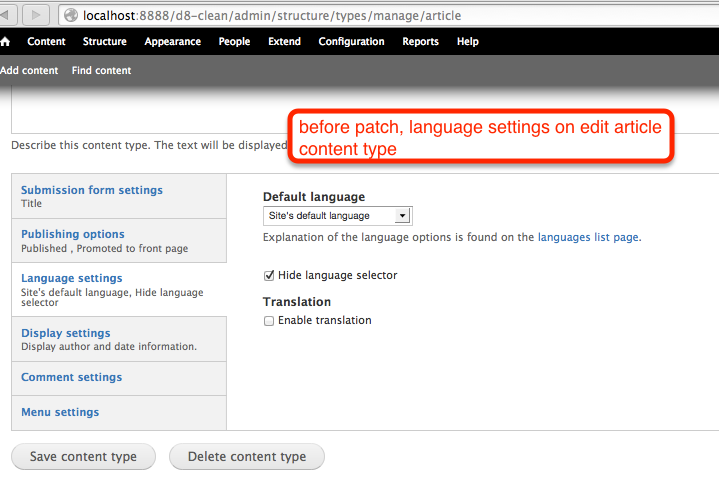Click the Default language heading
The width and height of the screenshot is (719, 482).
point(314,197)
